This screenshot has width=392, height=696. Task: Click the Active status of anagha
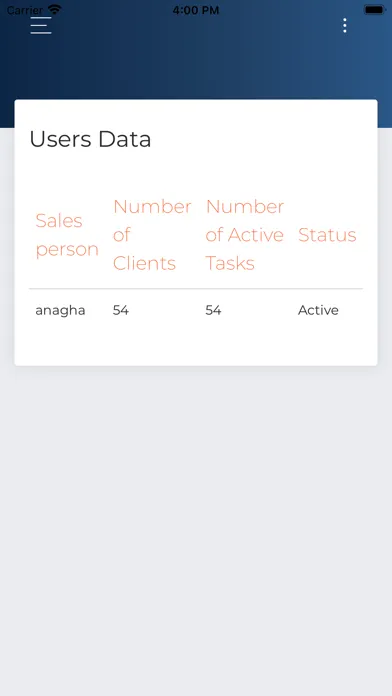point(318,310)
